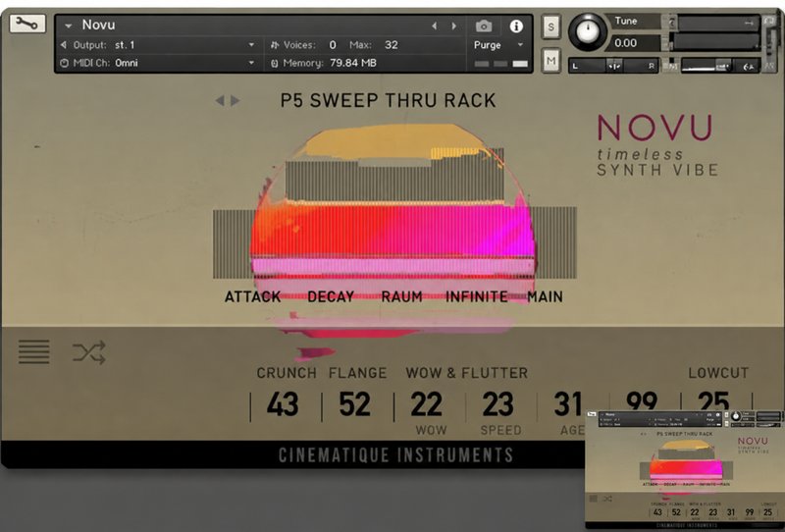Viewport: 785px width, 532px height.
Task: Click the Max voices value 32
Action: (391, 44)
